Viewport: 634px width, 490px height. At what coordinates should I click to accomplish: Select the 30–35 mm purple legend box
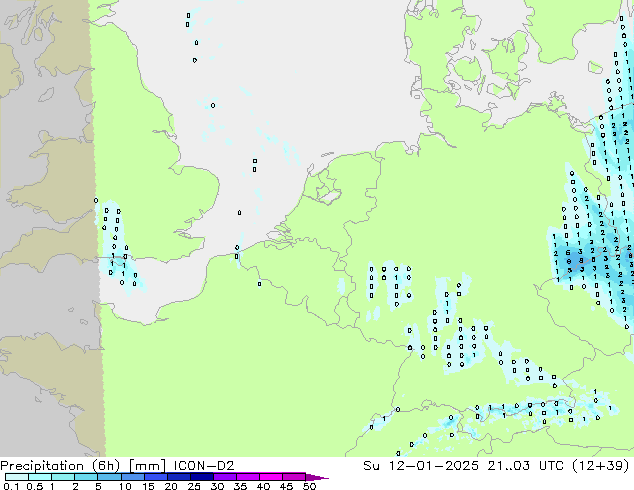225,477
